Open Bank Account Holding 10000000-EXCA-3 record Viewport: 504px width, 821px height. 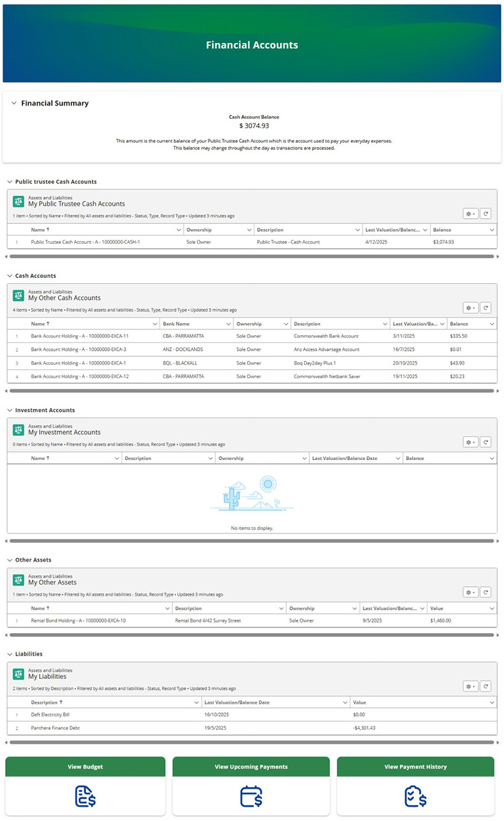pos(78,349)
